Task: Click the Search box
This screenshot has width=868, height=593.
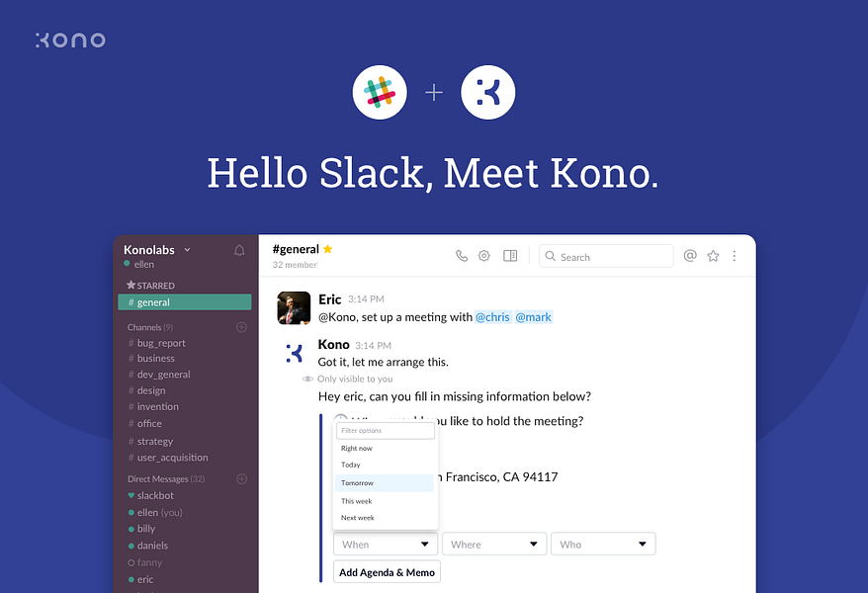Action: (x=606, y=256)
